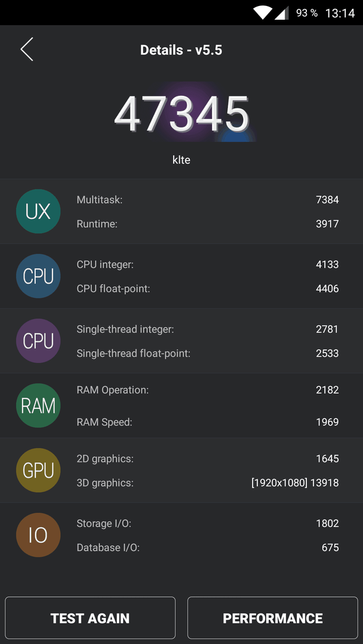Tap the Wi-Fi status bar icon
This screenshot has width=363, height=644.
[x=262, y=13]
